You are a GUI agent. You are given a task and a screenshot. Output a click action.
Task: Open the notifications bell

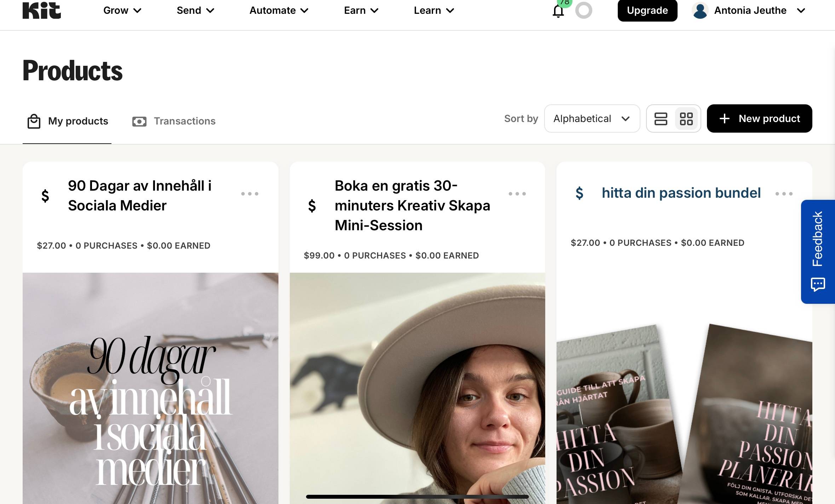(558, 11)
